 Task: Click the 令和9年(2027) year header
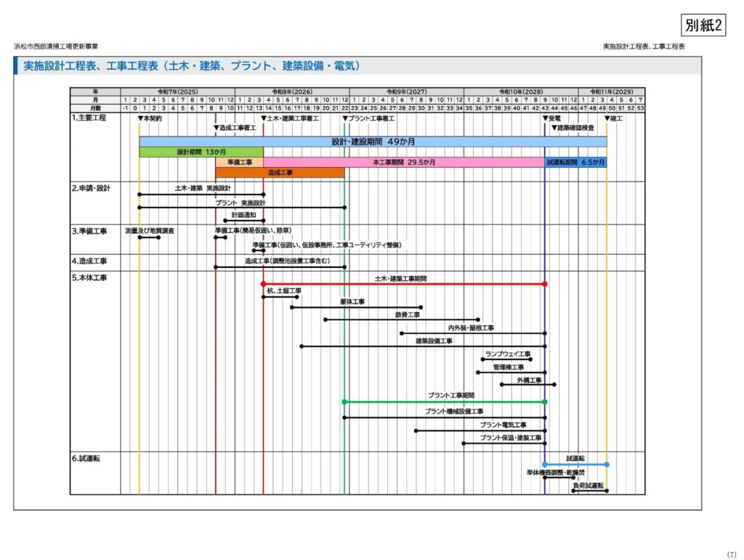pyautogui.click(x=405, y=91)
